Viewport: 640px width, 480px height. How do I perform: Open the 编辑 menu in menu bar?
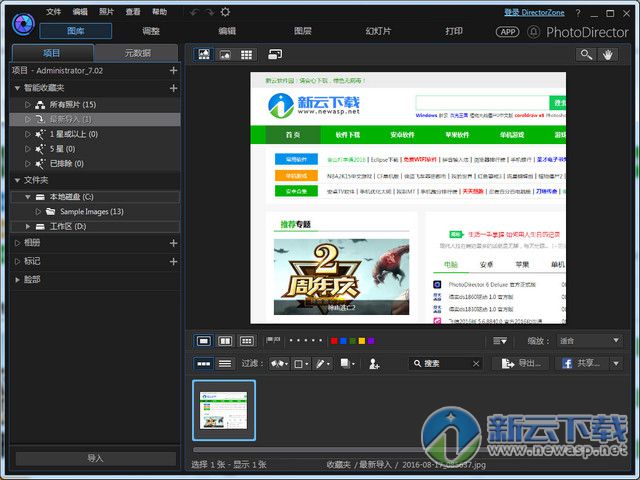[80, 12]
